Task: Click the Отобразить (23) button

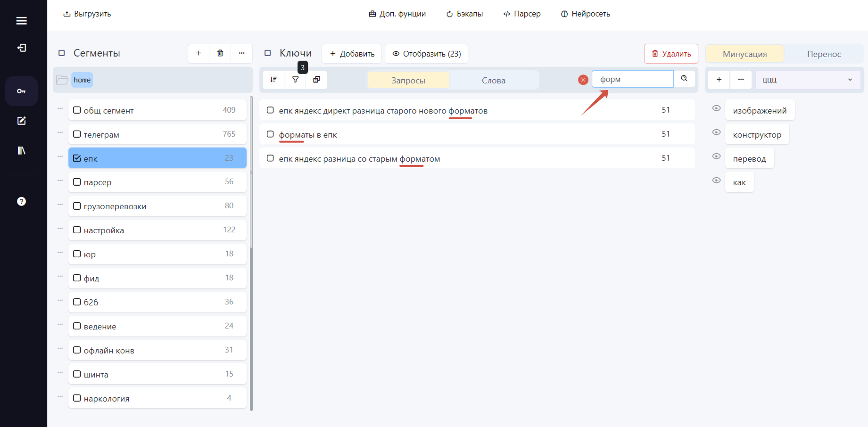Action: tap(427, 54)
